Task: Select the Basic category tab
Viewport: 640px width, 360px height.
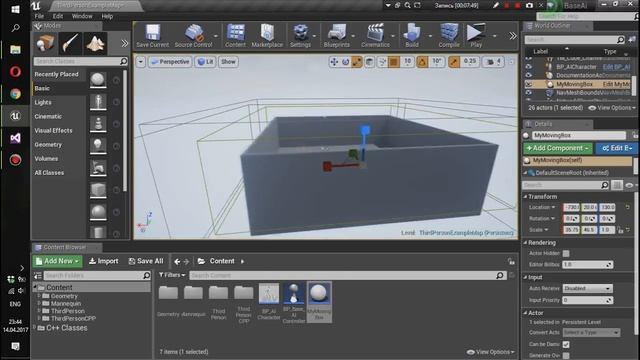Action: click(59, 88)
